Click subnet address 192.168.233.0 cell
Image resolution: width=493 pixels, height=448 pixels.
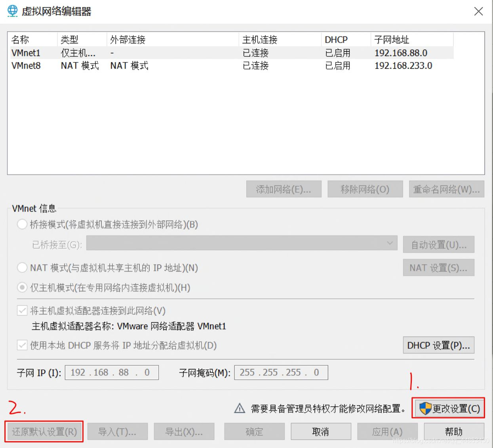coord(403,65)
